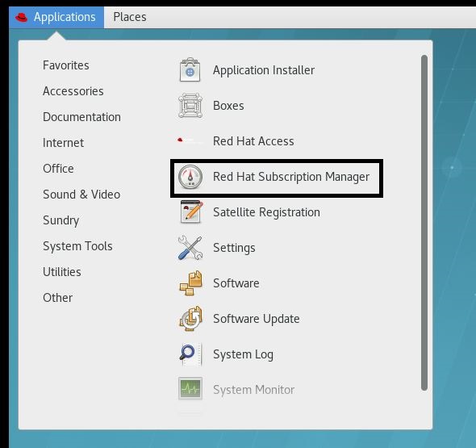Select the Favorites category
The image size is (476, 448).
tap(66, 65)
